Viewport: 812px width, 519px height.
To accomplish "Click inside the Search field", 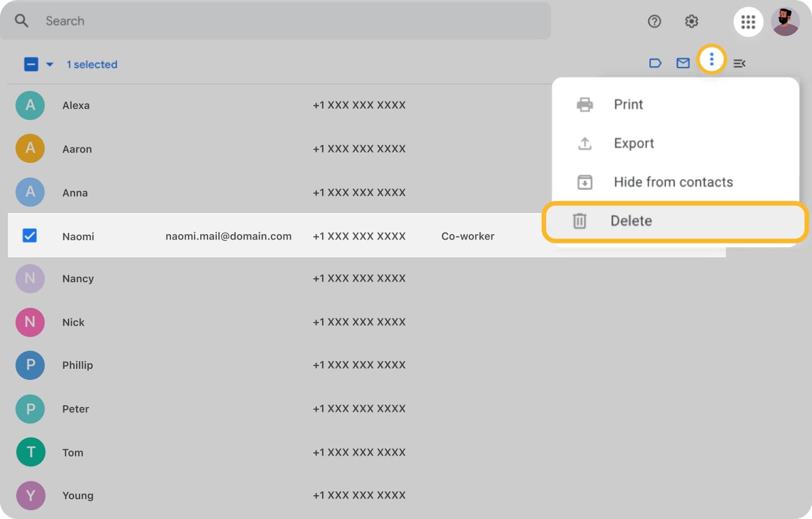I will [221, 21].
